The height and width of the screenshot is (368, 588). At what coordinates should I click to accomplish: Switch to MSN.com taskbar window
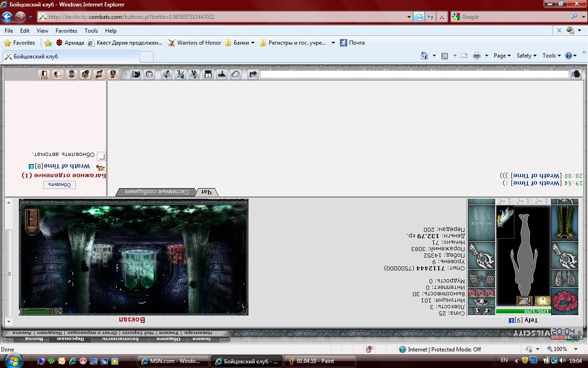tap(174, 361)
